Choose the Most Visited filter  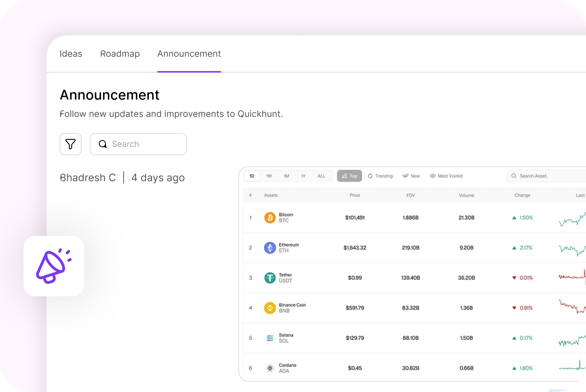(446, 176)
